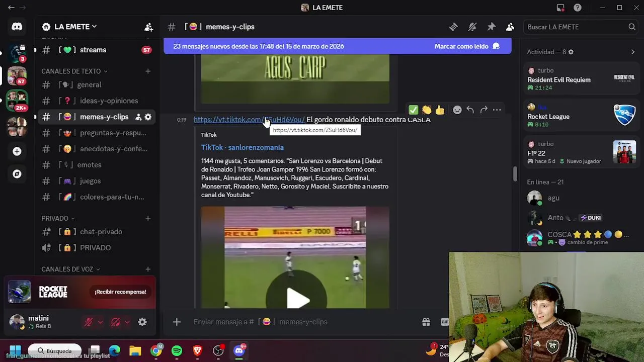This screenshot has width=644, height=362.
Task: Open Brave browser from taskbar
Action: pyautogui.click(x=197, y=350)
